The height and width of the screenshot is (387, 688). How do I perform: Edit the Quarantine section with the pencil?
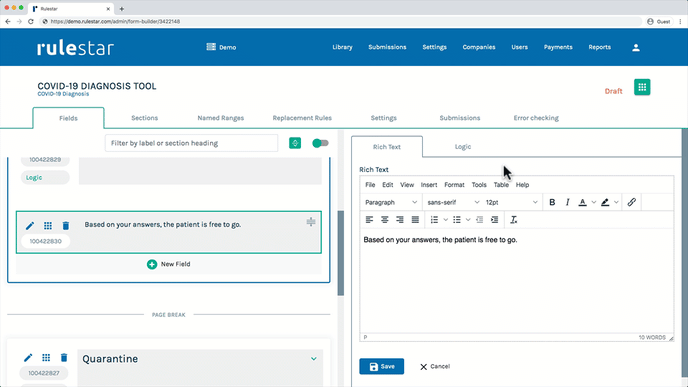coord(28,358)
